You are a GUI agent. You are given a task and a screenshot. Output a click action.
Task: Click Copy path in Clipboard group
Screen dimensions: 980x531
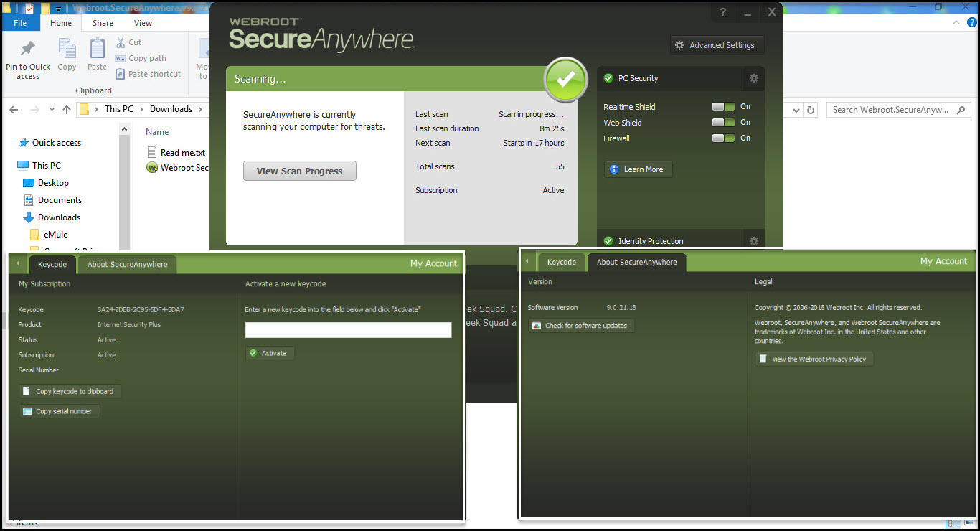[141, 58]
